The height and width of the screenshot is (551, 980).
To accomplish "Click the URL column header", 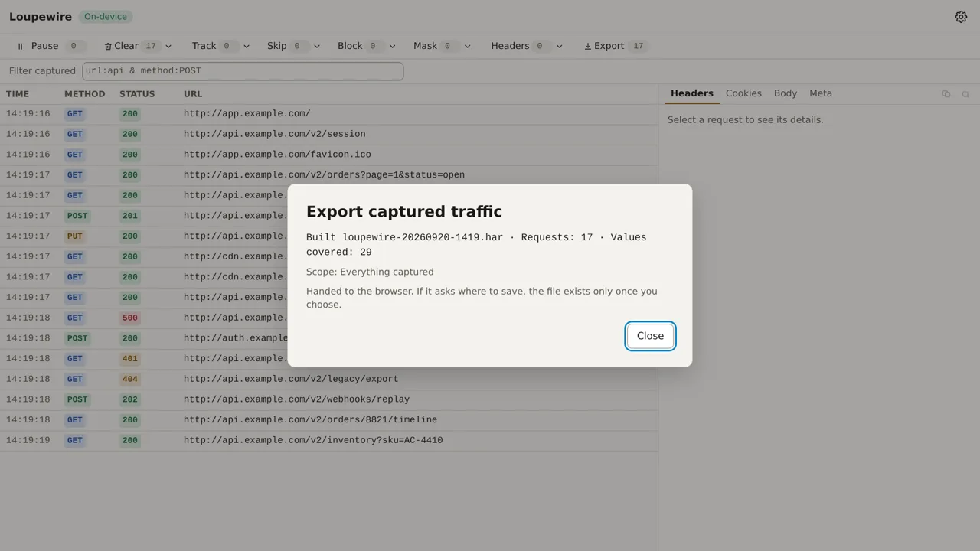I will pyautogui.click(x=193, y=94).
